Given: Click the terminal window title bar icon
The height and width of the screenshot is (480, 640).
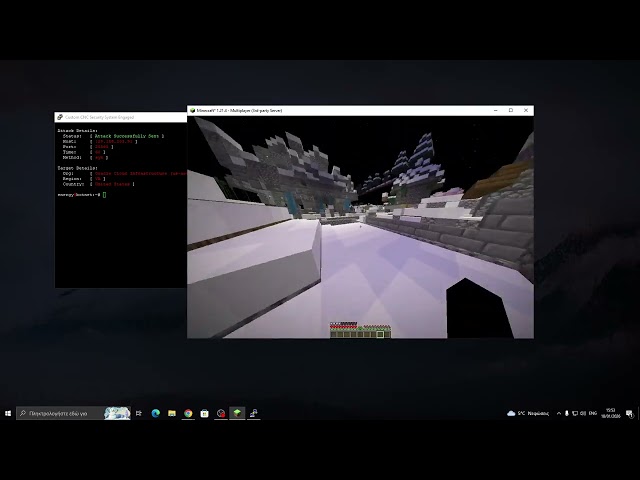Looking at the screenshot, I should (x=60, y=117).
